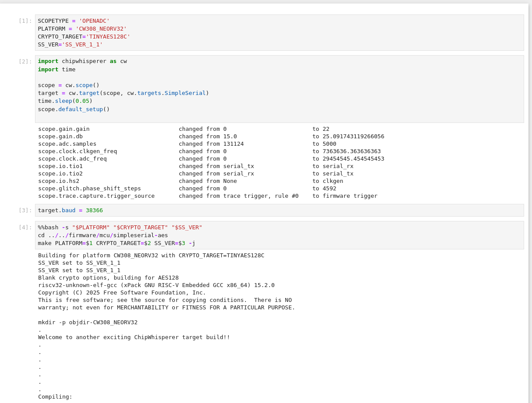Click inside the SCOPETYPE = 'OPENADC' line
Viewport: 532px width, 403px height.
pyautogui.click(x=73, y=21)
